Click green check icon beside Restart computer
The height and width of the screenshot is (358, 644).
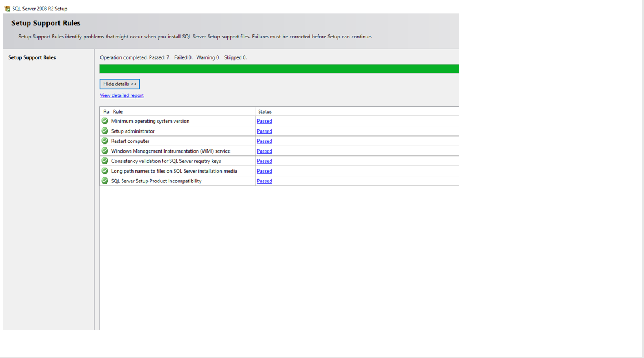[x=105, y=141]
